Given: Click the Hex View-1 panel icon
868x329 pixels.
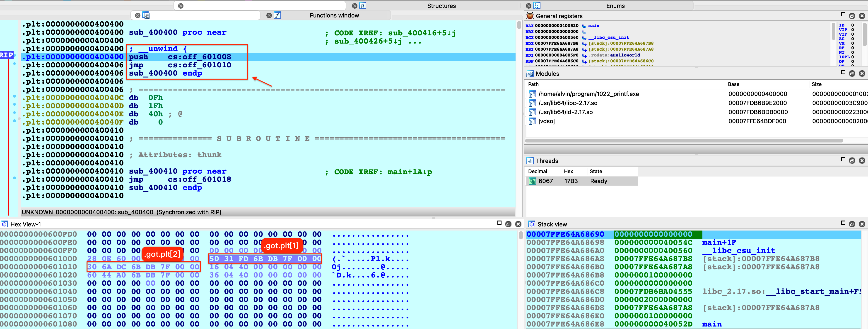Looking at the screenshot, I should coord(4,224).
